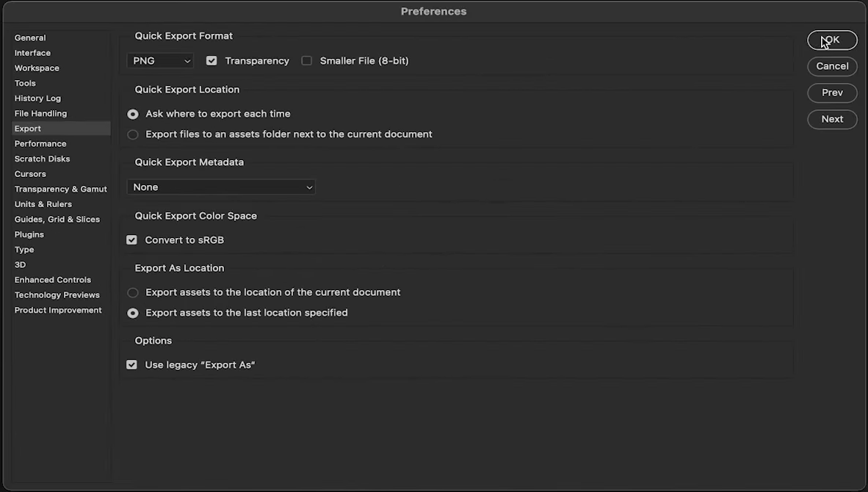Open Transparency & Gamut preferences

(x=61, y=189)
